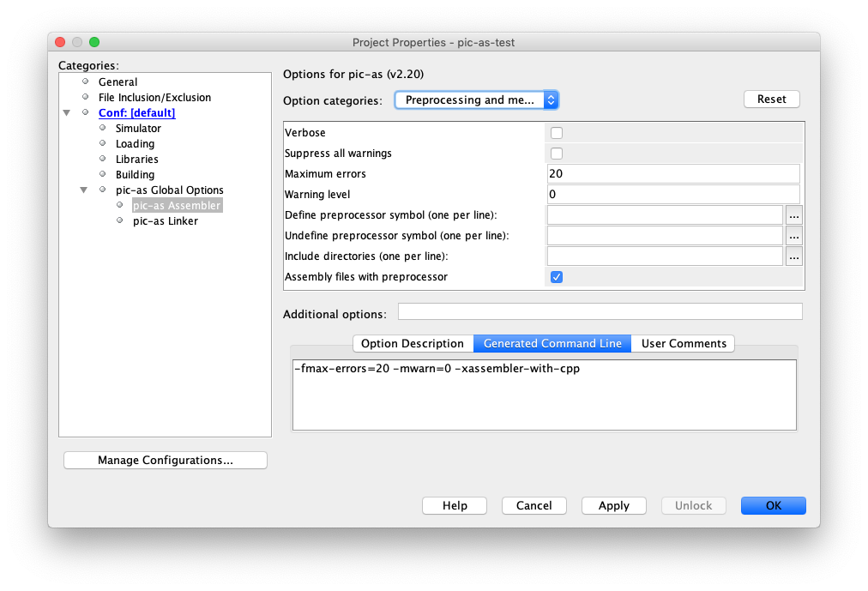Open File Inclusion/Exclusion category

point(154,98)
